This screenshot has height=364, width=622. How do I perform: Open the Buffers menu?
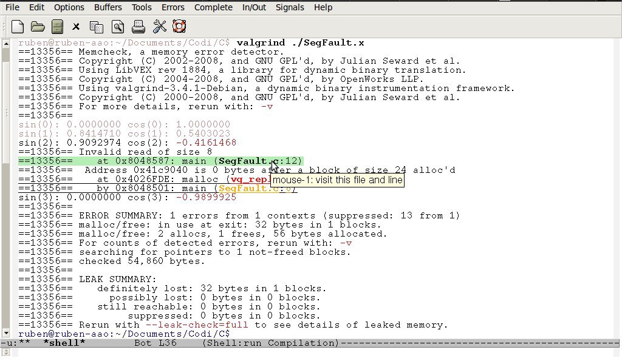[108, 7]
